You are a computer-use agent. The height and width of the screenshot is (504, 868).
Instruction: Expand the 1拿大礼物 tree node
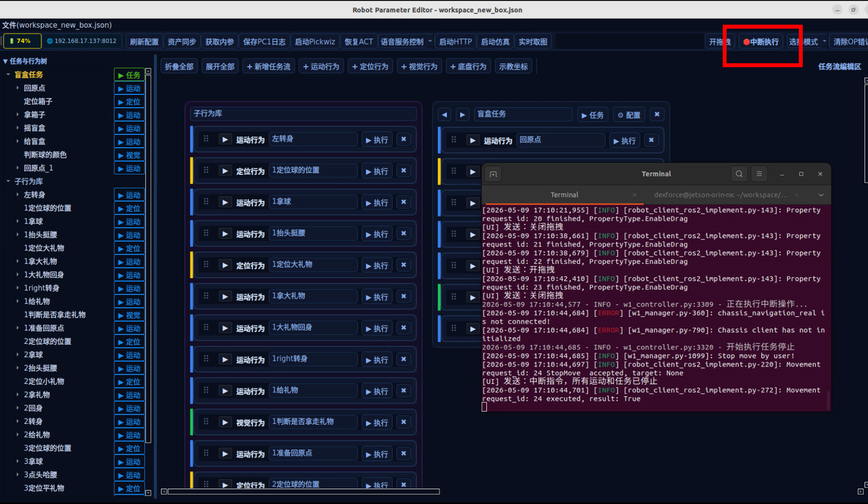(x=18, y=262)
